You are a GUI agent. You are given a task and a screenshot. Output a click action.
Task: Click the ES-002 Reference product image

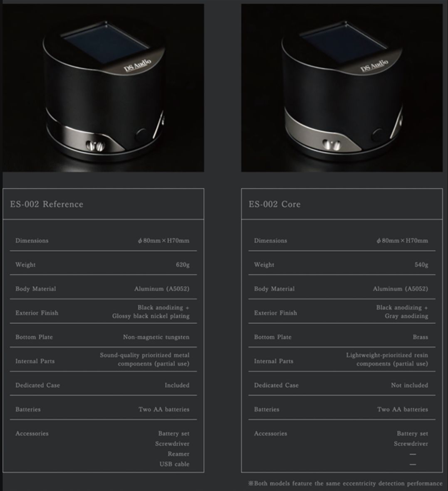pyautogui.click(x=104, y=88)
